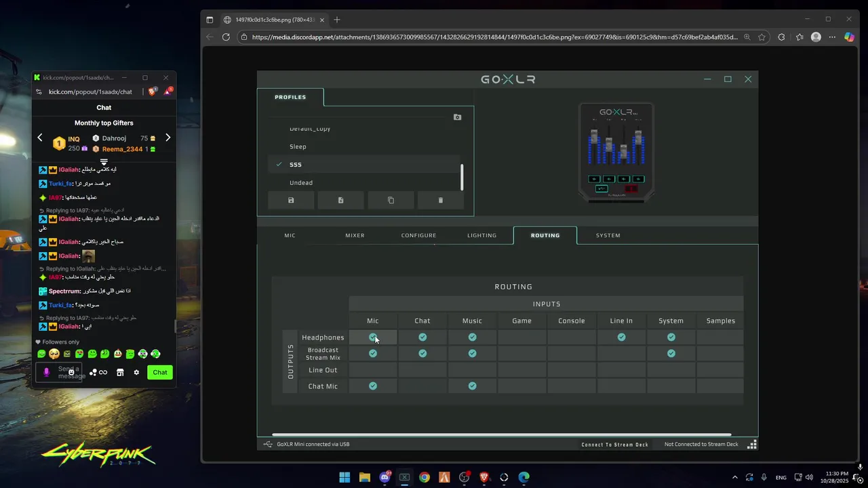Select the PROFILES tab

pos(290,97)
